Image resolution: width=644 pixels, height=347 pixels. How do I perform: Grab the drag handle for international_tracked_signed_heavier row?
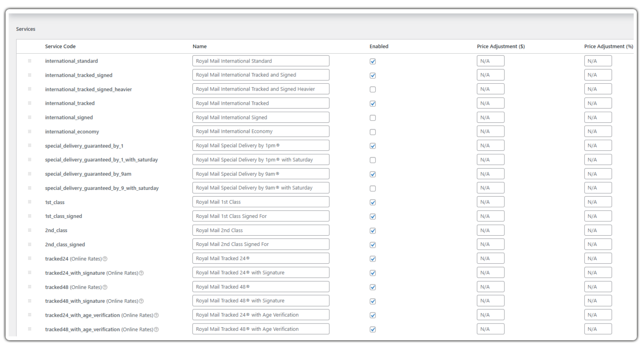29,89
